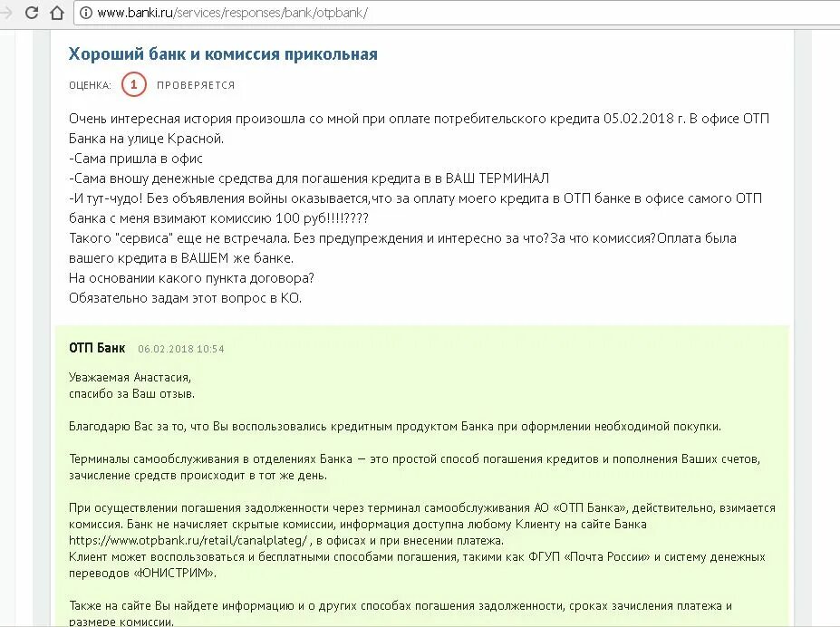
Task: Click the reply timestamp 06.02.2018 10:54
Action: (181, 349)
